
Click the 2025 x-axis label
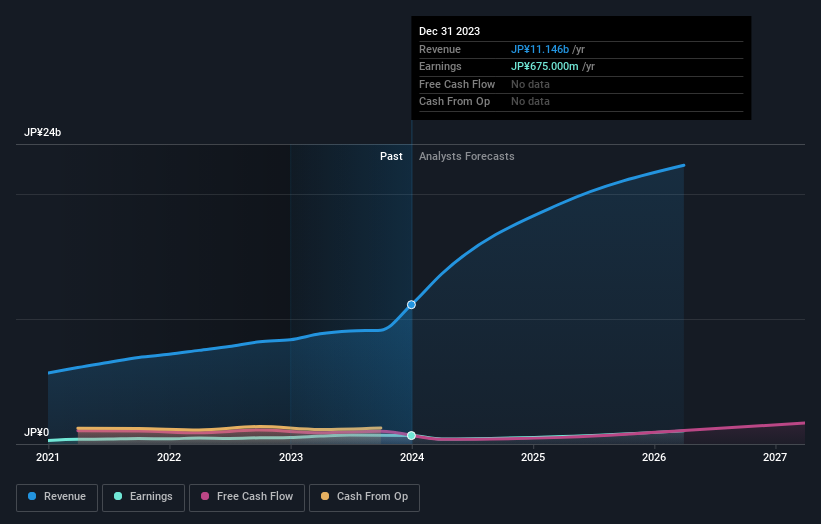pos(533,458)
